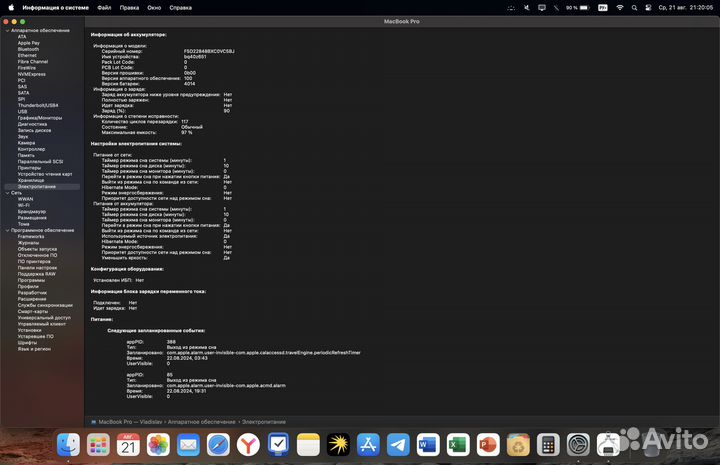720x465 pixels.
Task: Click Аппаратное обеспечение in the path bar
Action: pyautogui.click(x=202, y=422)
